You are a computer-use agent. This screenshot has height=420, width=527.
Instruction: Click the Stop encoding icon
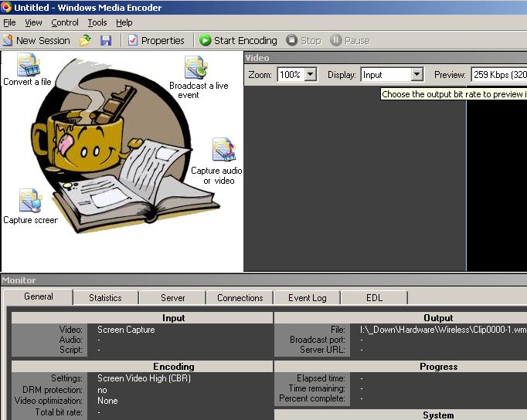[292, 40]
